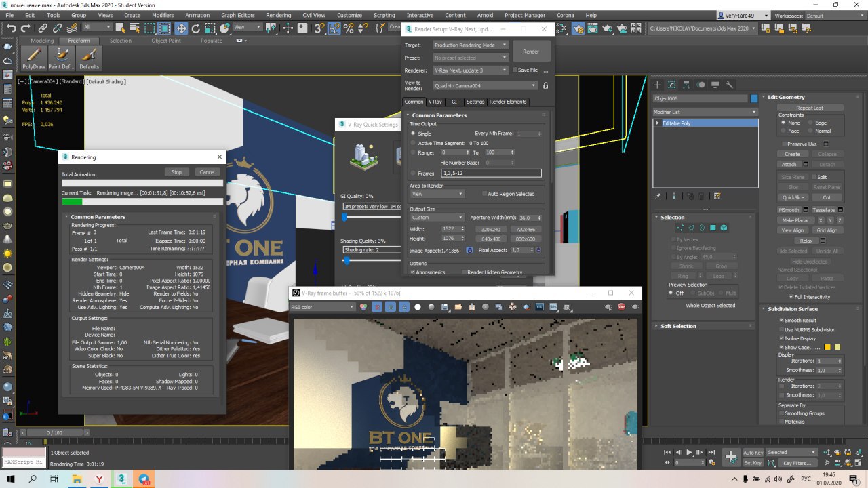Click the 640x480 preset size button
The height and width of the screenshot is (488, 868).
pyautogui.click(x=491, y=239)
